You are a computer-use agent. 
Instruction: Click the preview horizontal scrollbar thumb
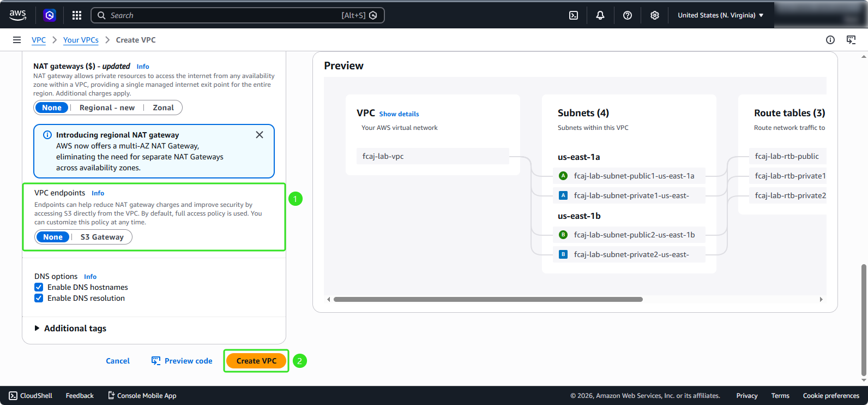point(488,299)
